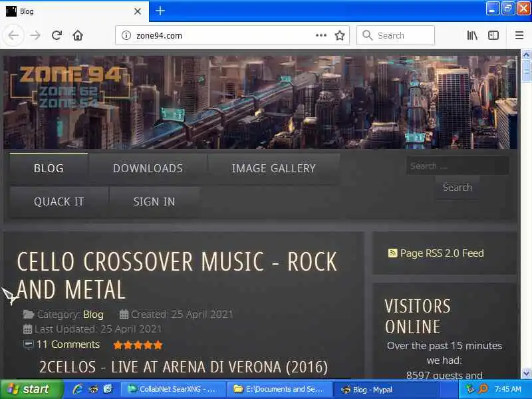Click the browser forward arrow
The image size is (532, 399).
click(x=35, y=35)
